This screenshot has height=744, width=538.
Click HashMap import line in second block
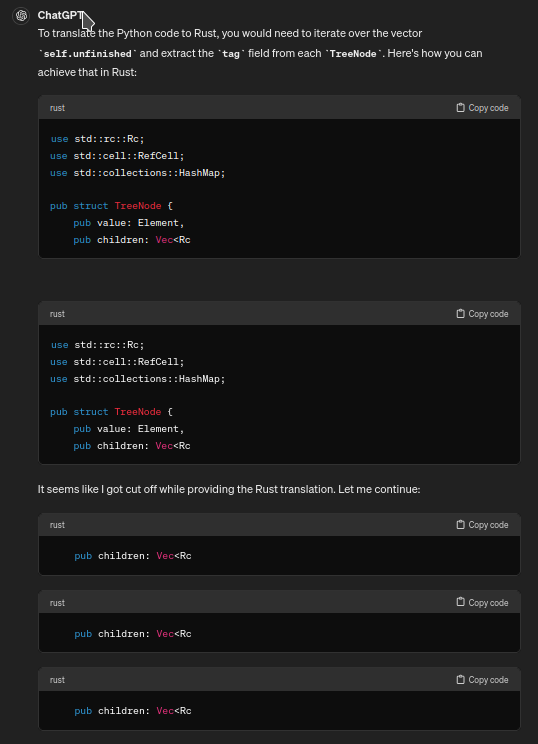click(138, 379)
